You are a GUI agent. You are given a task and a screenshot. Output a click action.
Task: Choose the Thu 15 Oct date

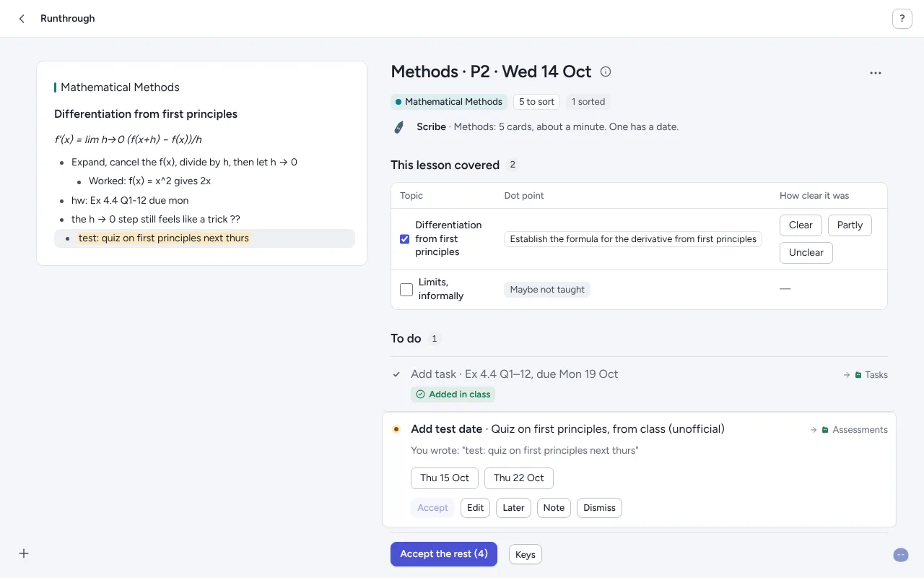[x=445, y=478]
